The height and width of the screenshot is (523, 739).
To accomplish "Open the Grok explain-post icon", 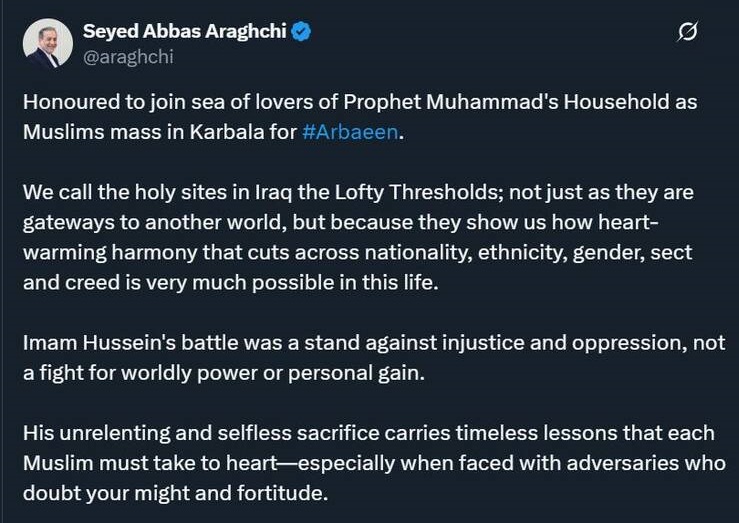I will coord(688,32).
